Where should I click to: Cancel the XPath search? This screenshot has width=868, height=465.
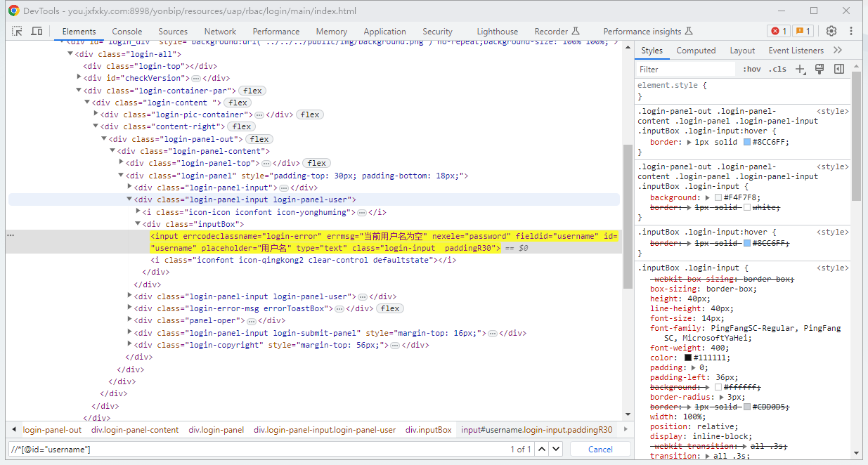[600, 449]
